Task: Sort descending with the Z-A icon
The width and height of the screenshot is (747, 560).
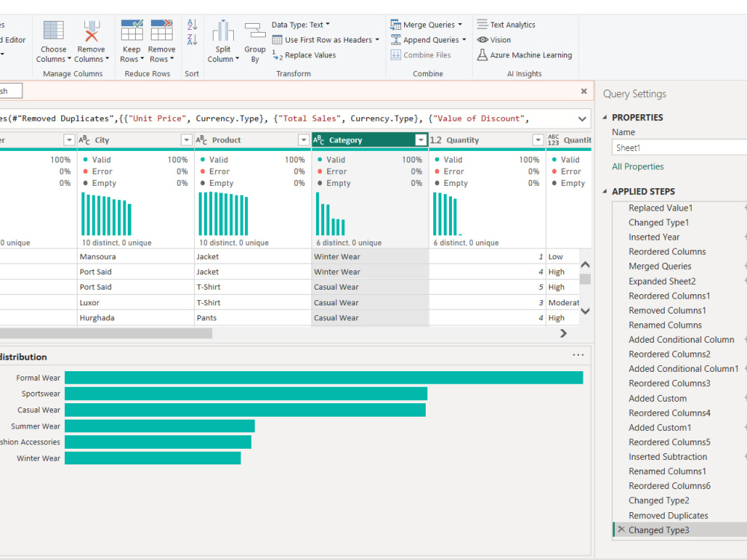Action: click(x=192, y=40)
